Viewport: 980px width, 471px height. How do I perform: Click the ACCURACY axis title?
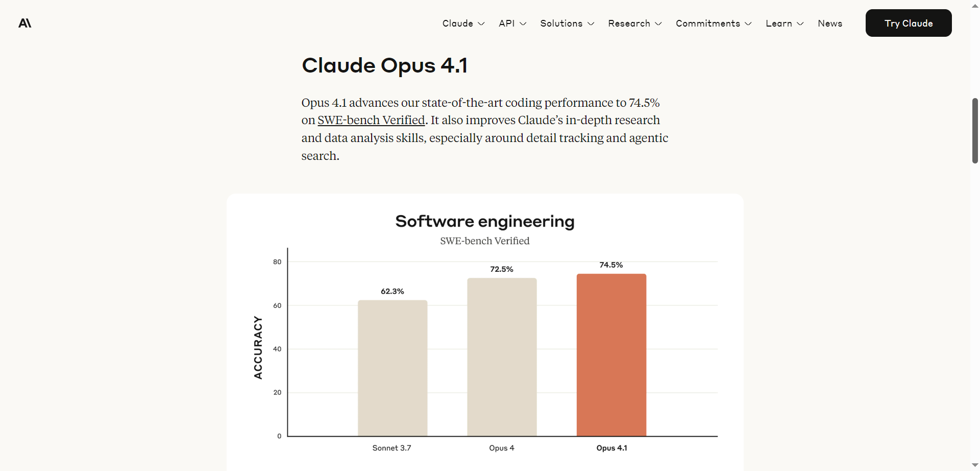258,347
